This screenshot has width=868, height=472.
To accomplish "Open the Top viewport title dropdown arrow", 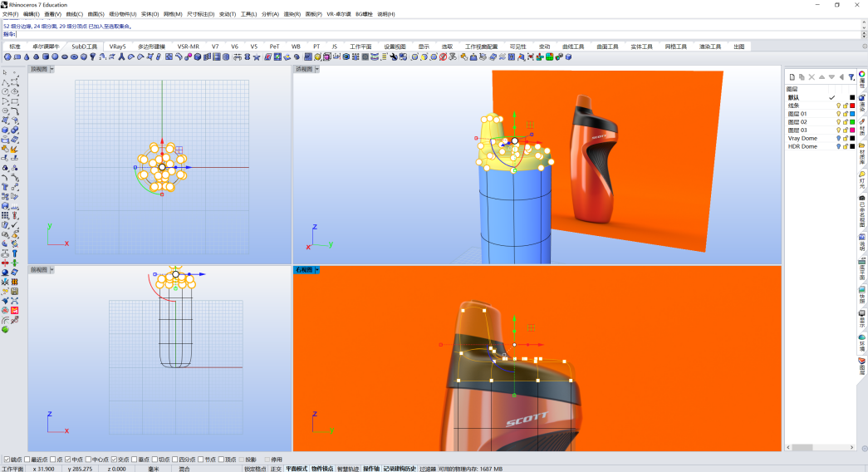I will tap(52, 69).
